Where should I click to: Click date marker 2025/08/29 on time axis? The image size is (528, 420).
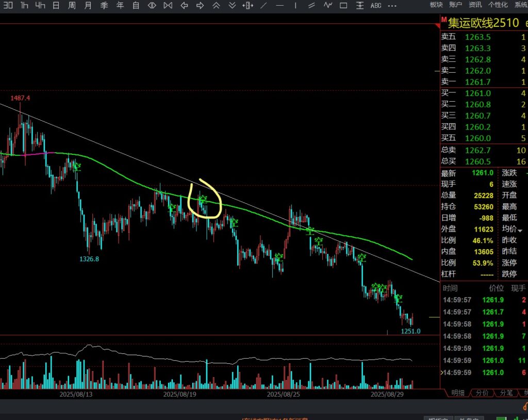point(387,394)
